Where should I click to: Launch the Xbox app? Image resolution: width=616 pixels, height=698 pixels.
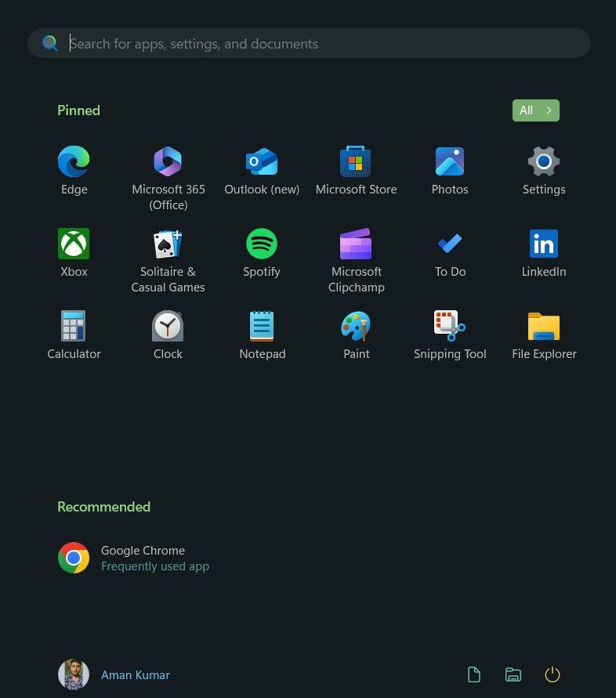(74, 252)
